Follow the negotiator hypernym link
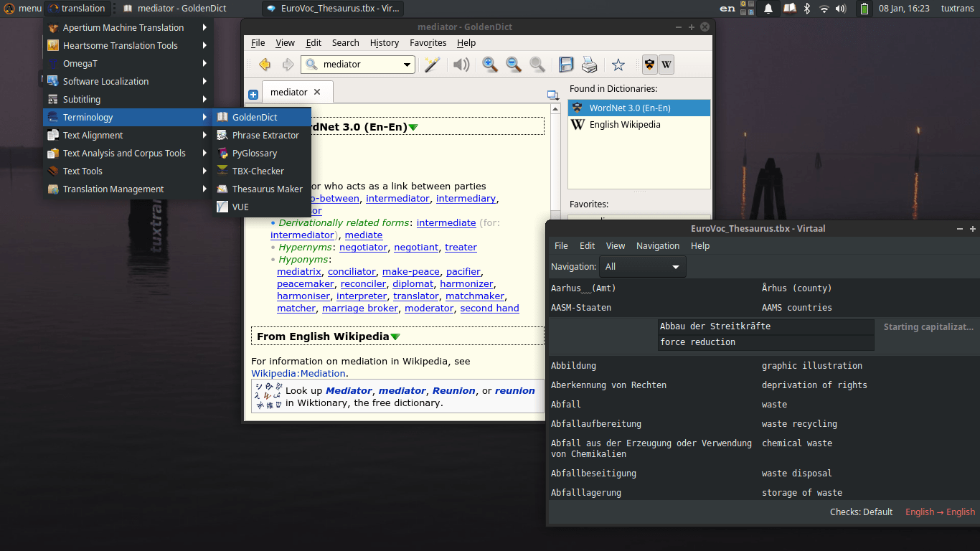Viewport: 980px width, 551px height. coord(364,247)
